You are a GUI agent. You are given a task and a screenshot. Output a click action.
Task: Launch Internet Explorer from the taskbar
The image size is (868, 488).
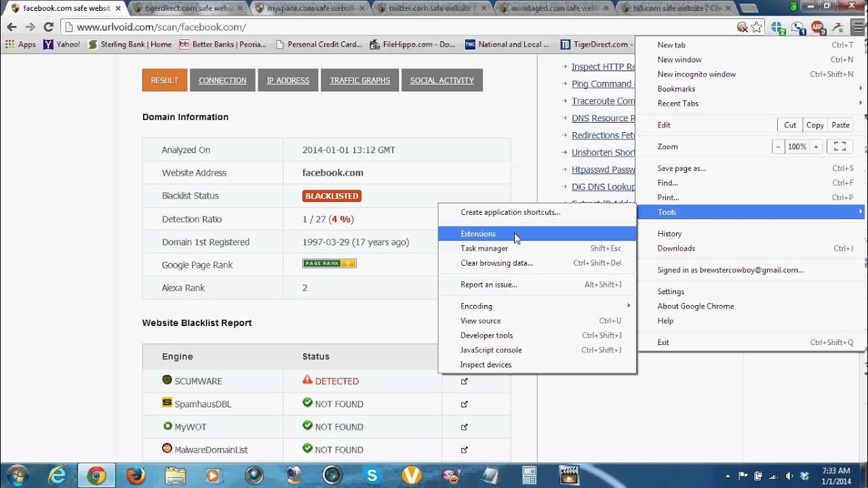tap(58, 475)
